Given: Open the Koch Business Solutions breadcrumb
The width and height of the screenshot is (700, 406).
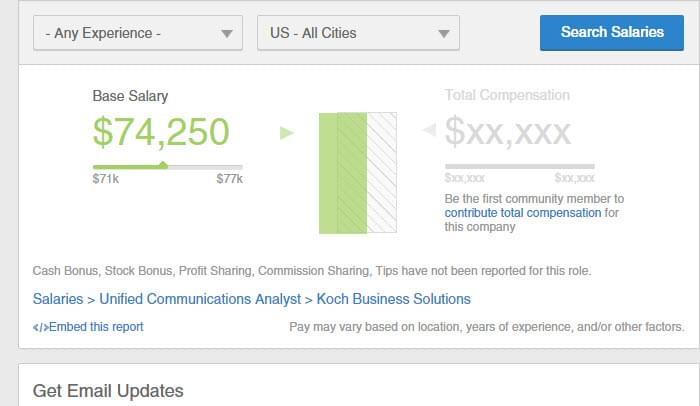Looking at the screenshot, I should click(x=393, y=299).
